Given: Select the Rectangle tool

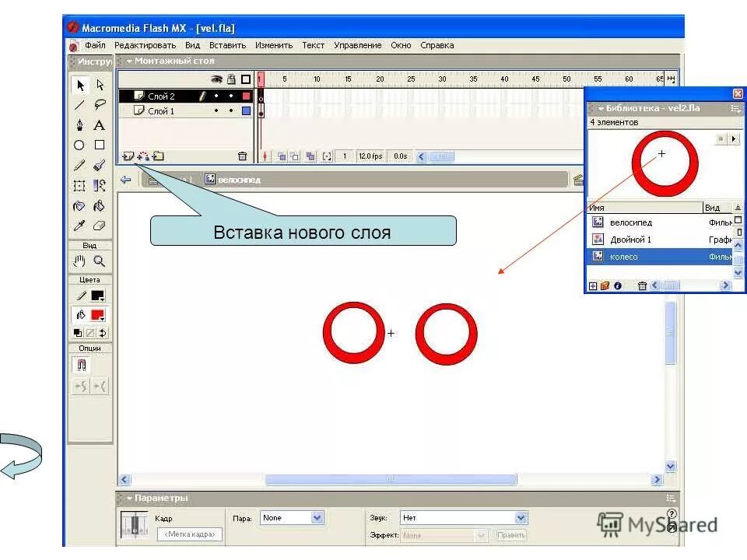Looking at the screenshot, I should [99, 145].
